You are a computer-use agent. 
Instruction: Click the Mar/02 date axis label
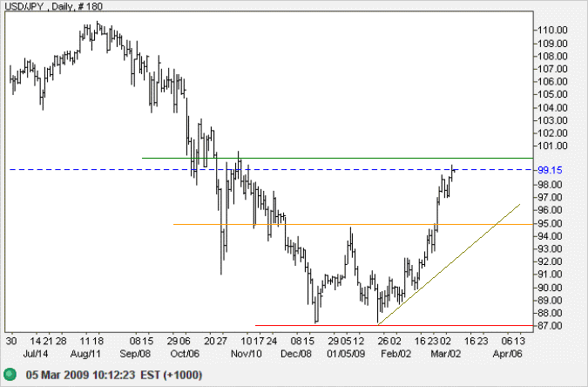point(445,354)
